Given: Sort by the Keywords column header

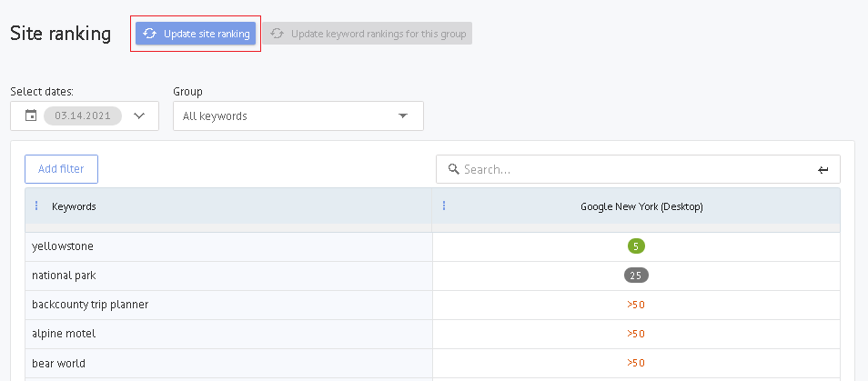Looking at the screenshot, I should pos(74,206).
